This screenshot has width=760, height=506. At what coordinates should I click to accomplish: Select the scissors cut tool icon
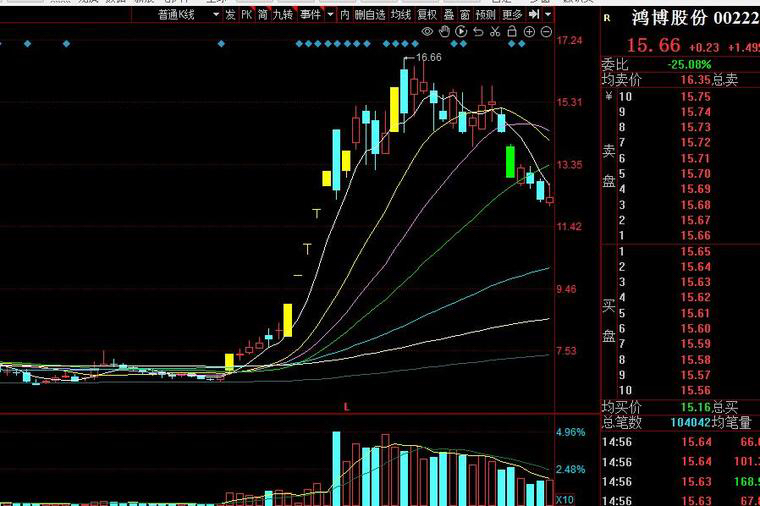[x=495, y=32]
